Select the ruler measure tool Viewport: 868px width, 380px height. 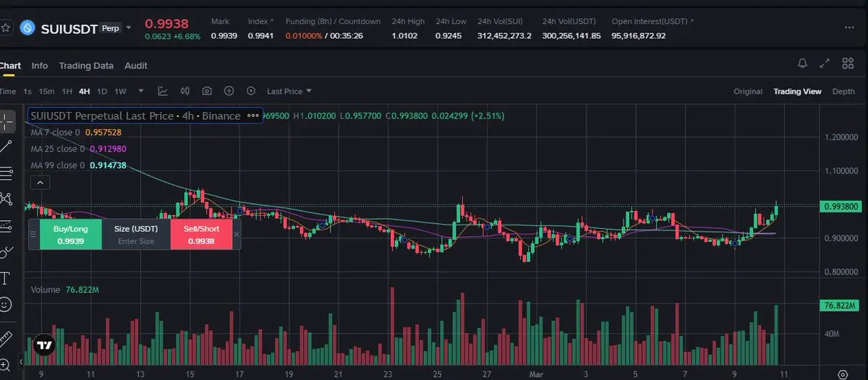point(7,337)
